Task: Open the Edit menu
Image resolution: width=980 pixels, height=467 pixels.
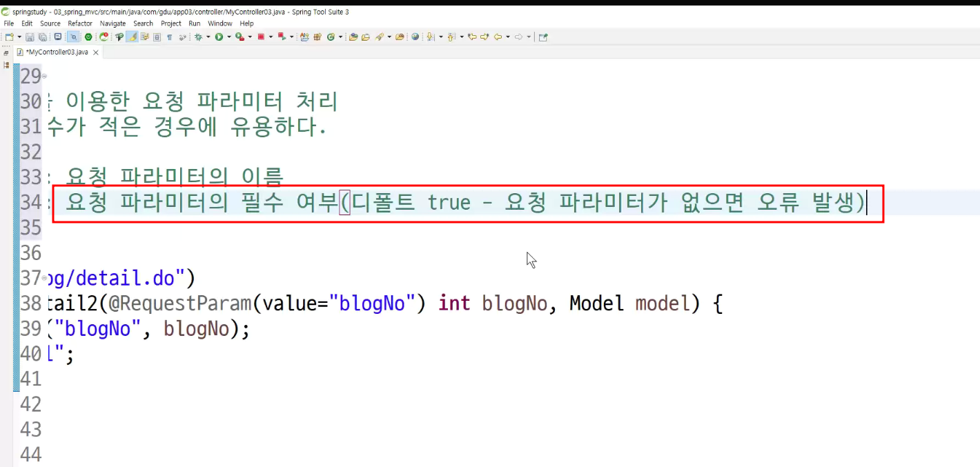Action: (27, 23)
